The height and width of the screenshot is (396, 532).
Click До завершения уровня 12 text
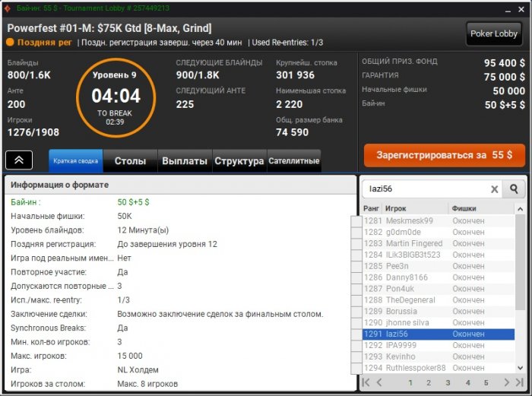point(167,244)
